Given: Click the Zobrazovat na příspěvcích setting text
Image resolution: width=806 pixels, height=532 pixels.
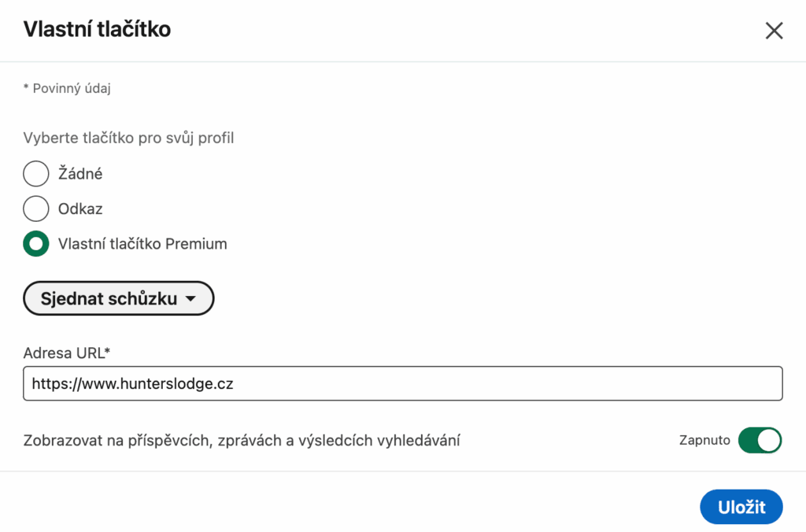Looking at the screenshot, I should pos(242,441).
